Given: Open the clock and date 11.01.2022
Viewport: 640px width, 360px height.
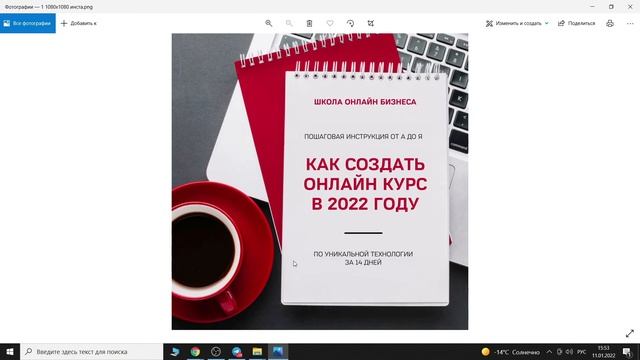Looking at the screenshot, I should click(x=604, y=352).
